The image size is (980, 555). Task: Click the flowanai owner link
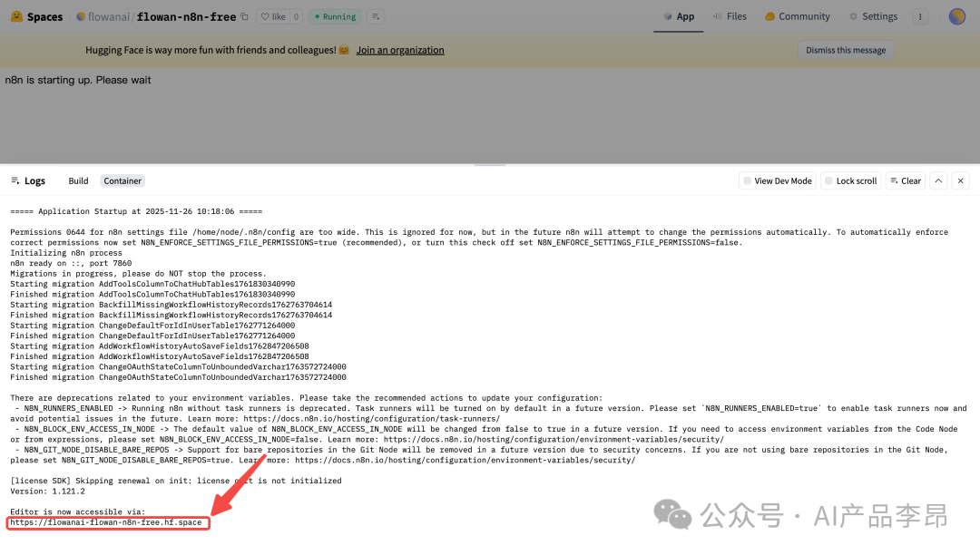(x=109, y=17)
